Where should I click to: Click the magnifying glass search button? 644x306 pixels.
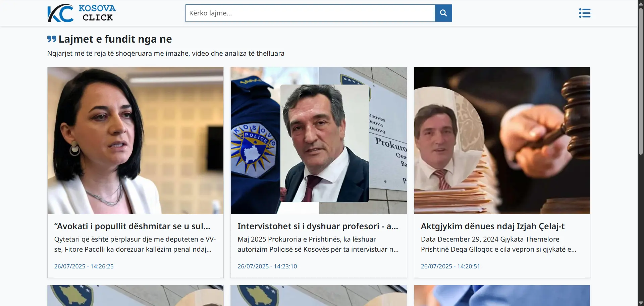pos(443,13)
